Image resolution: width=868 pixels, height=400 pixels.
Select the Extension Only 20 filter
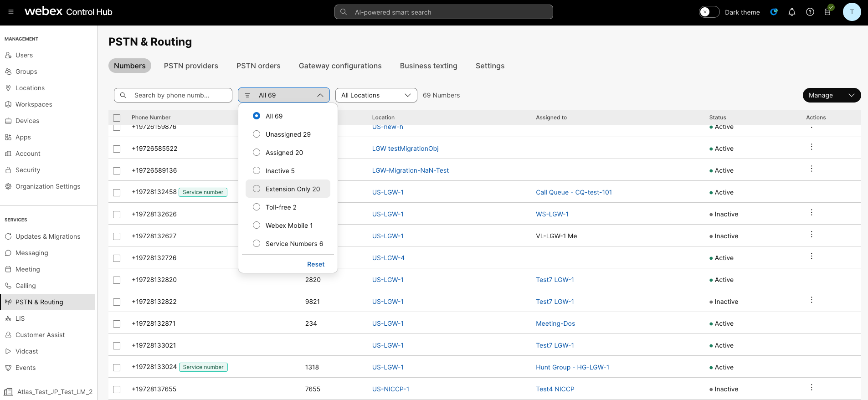tap(288, 189)
